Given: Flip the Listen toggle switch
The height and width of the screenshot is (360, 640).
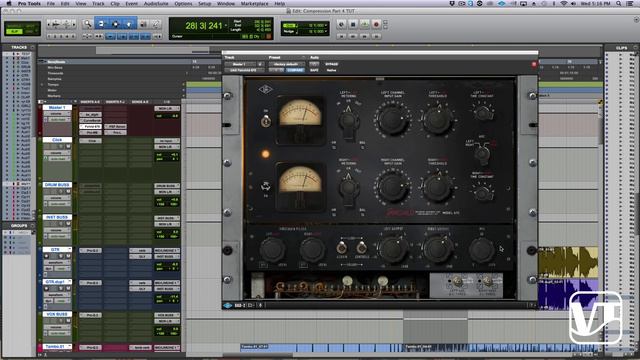Looking at the screenshot, I should pos(342,247).
